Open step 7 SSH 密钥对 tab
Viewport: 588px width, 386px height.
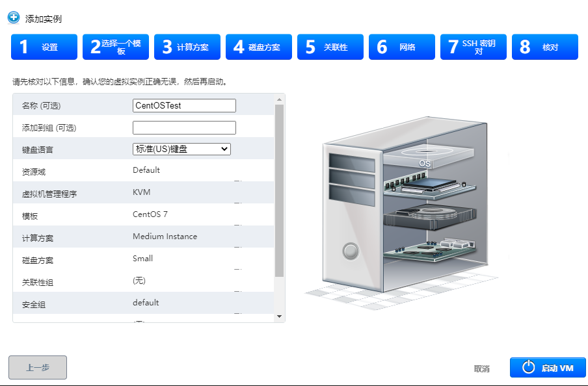[x=473, y=46]
